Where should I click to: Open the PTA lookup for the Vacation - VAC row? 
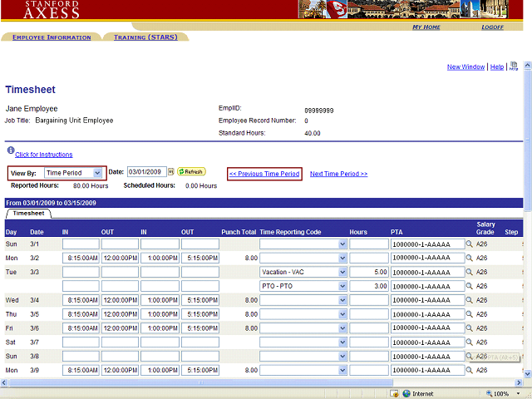point(468,272)
